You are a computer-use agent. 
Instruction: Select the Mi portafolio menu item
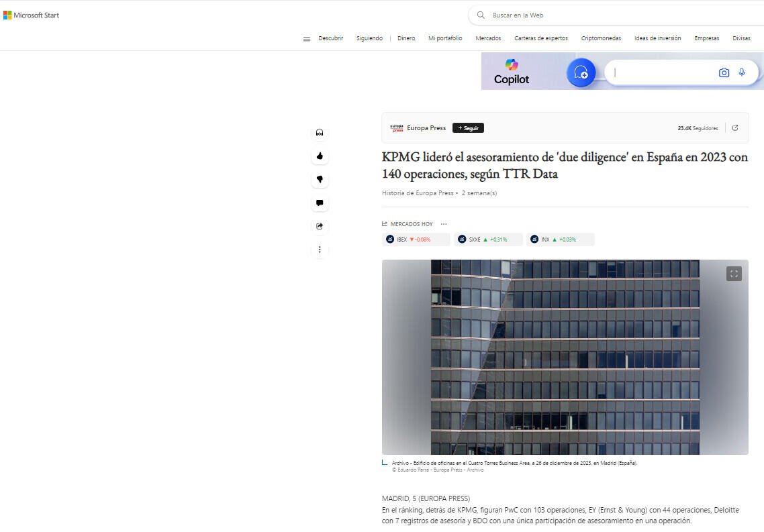[445, 38]
